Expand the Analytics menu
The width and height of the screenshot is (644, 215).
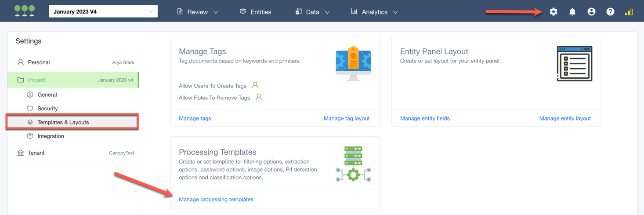pyautogui.click(x=374, y=12)
